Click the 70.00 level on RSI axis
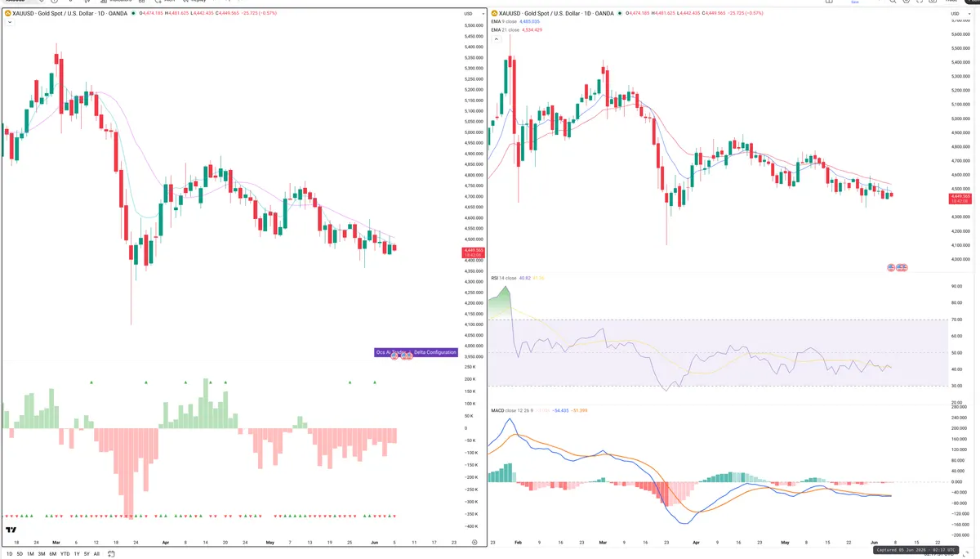980x559 pixels. pyautogui.click(x=956, y=320)
